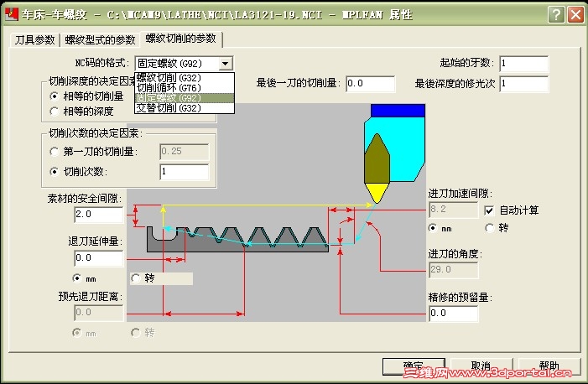Close the thread cutting dialog with X

pyautogui.click(x=575, y=14)
